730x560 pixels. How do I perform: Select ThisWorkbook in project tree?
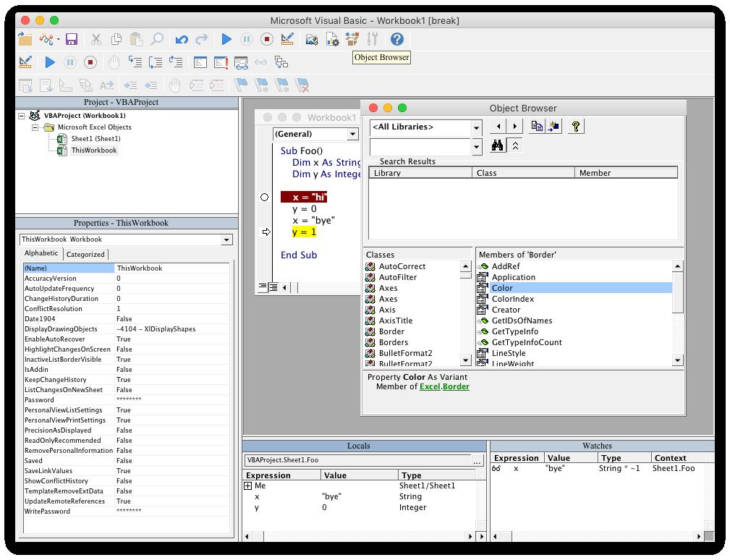pyautogui.click(x=94, y=150)
